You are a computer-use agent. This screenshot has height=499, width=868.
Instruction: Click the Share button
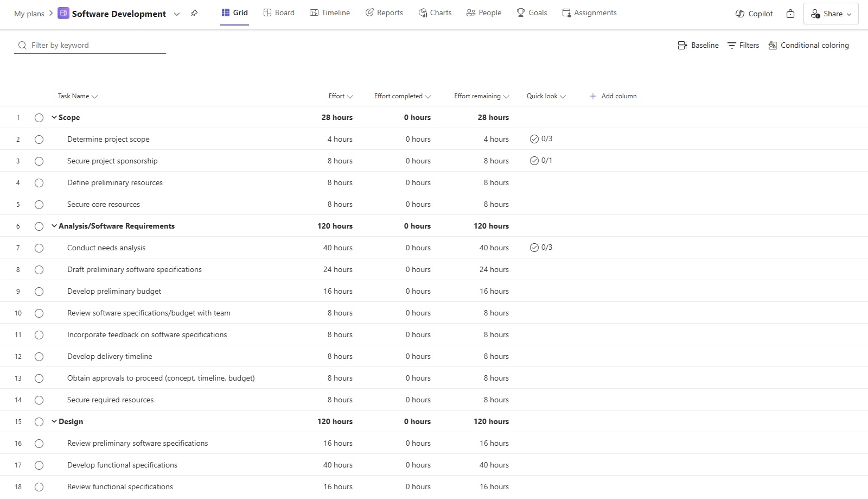tap(831, 14)
